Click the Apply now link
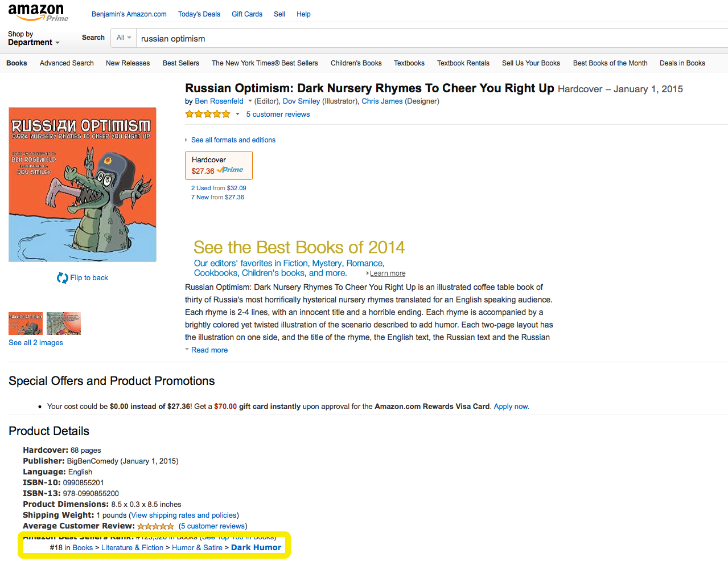This screenshot has height=561, width=728. [x=511, y=407]
